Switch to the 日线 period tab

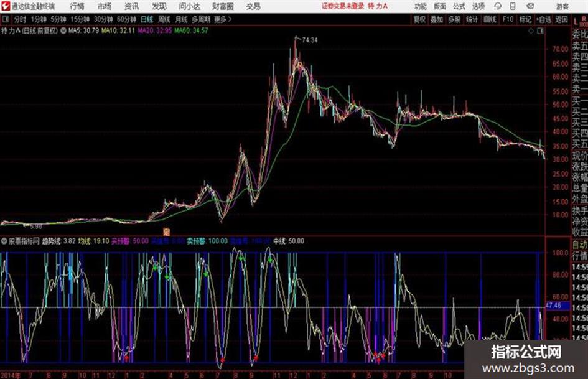point(147,19)
